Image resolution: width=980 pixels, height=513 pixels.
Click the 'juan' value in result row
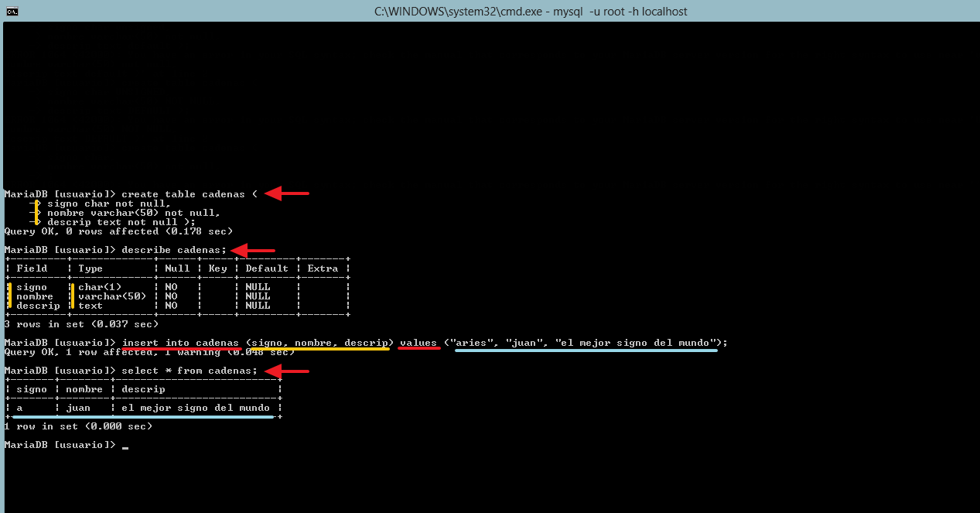point(78,408)
